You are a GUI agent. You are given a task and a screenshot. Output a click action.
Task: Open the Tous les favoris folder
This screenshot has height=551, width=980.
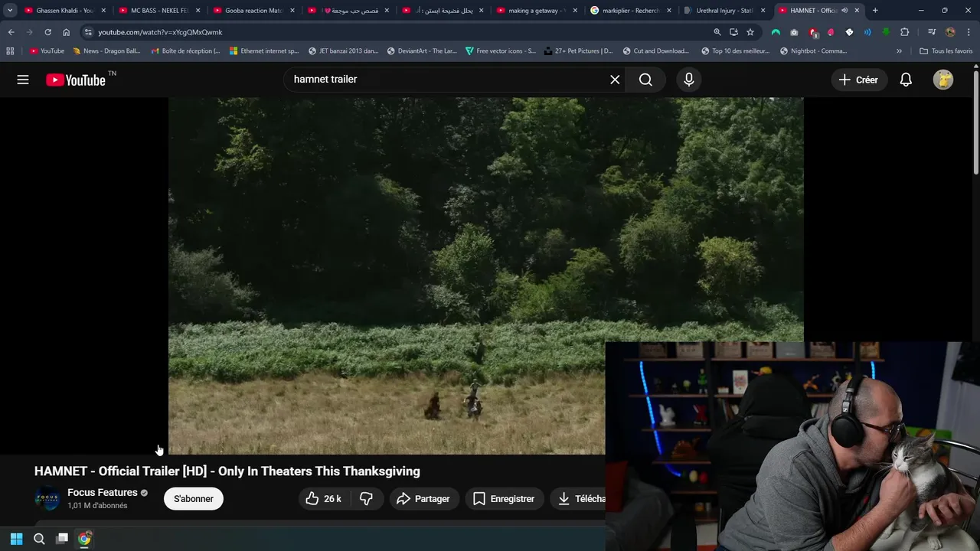(946, 51)
